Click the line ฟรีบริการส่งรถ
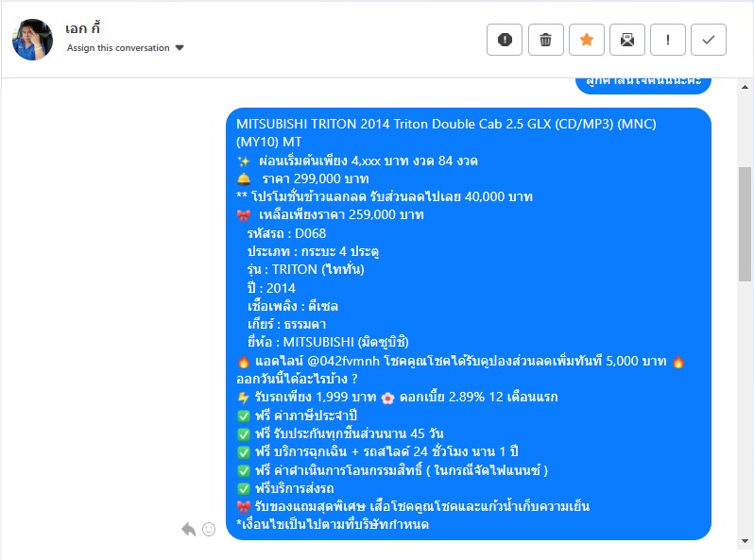This screenshot has width=754, height=560. click(285, 489)
